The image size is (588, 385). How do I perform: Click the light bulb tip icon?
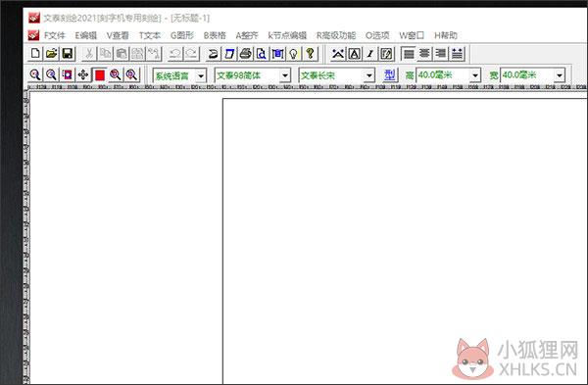click(294, 54)
